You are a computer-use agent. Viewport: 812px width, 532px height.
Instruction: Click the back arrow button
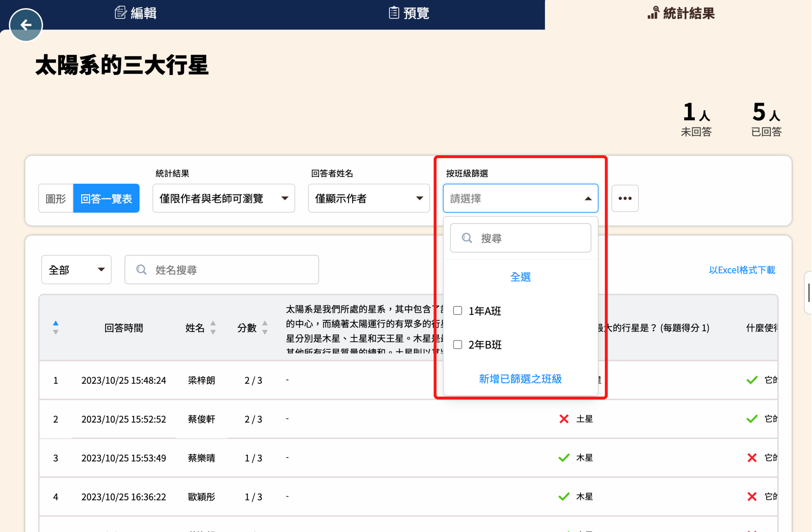[26, 25]
